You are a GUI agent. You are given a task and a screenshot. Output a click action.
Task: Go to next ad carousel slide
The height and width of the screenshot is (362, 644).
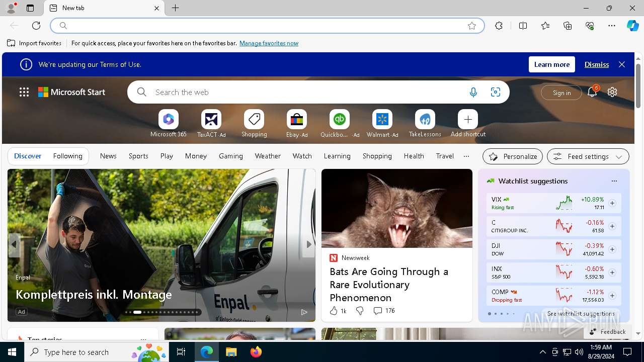[309, 244]
